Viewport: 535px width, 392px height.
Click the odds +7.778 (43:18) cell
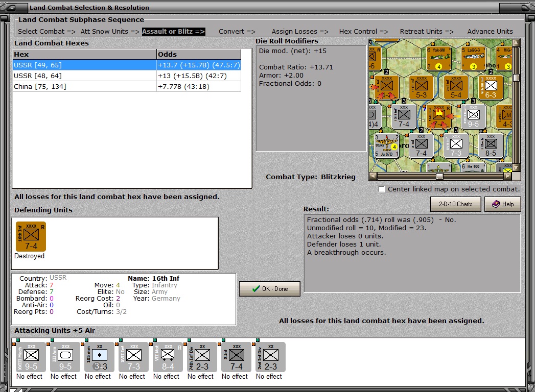199,87
